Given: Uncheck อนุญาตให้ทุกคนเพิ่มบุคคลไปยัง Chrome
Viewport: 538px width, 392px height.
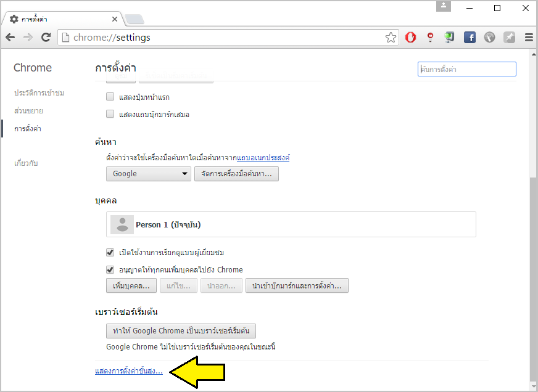Looking at the screenshot, I should click(110, 270).
